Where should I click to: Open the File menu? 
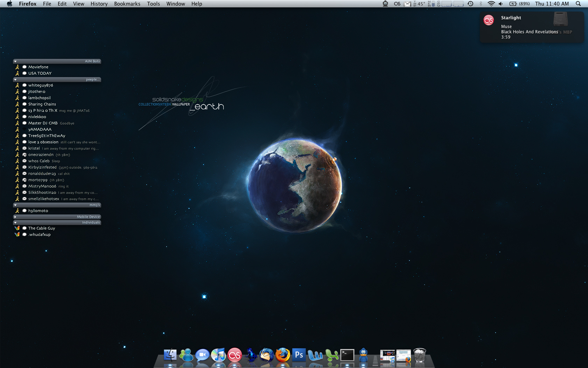tap(47, 4)
